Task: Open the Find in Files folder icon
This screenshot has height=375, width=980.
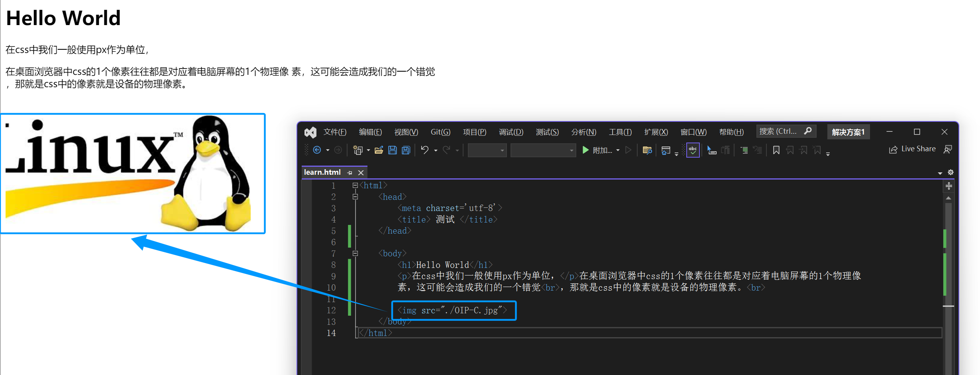Action: (x=647, y=150)
